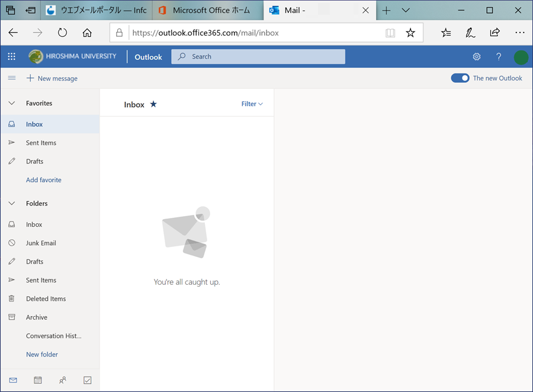Viewport: 533px width, 392px height.
Task: Go to browser home page
Action: point(87,33)
